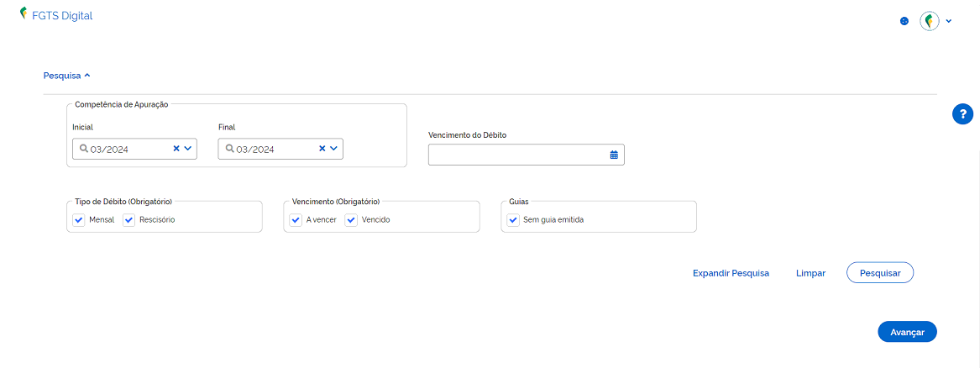Image resolution: width=980 pixels, height=368 pixels.
Task: Click the Avançar button
Action: click(907, 332)
